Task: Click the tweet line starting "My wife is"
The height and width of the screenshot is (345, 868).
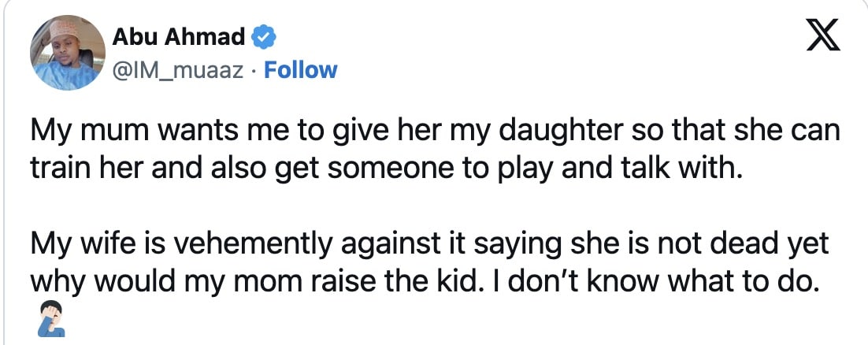Action: click(x=429, y=243)
